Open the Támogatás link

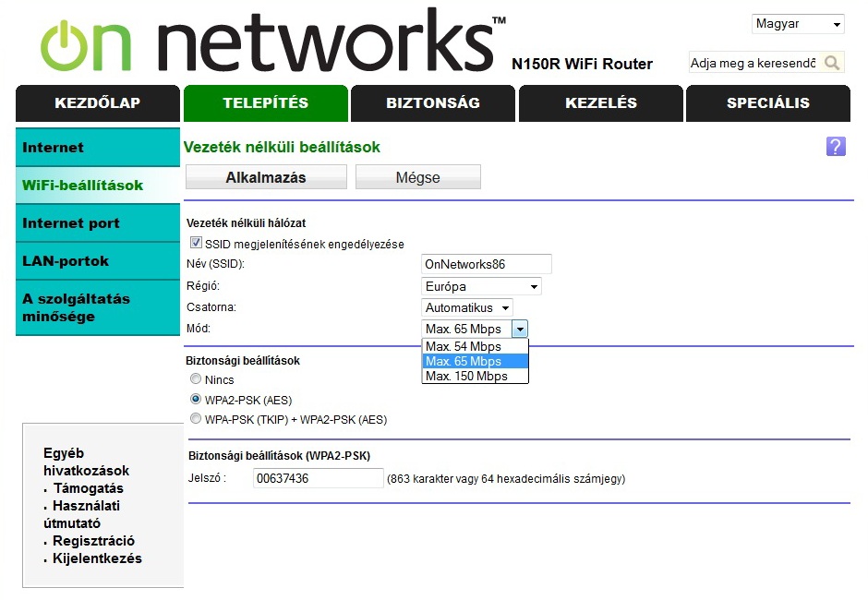(88, 488)
